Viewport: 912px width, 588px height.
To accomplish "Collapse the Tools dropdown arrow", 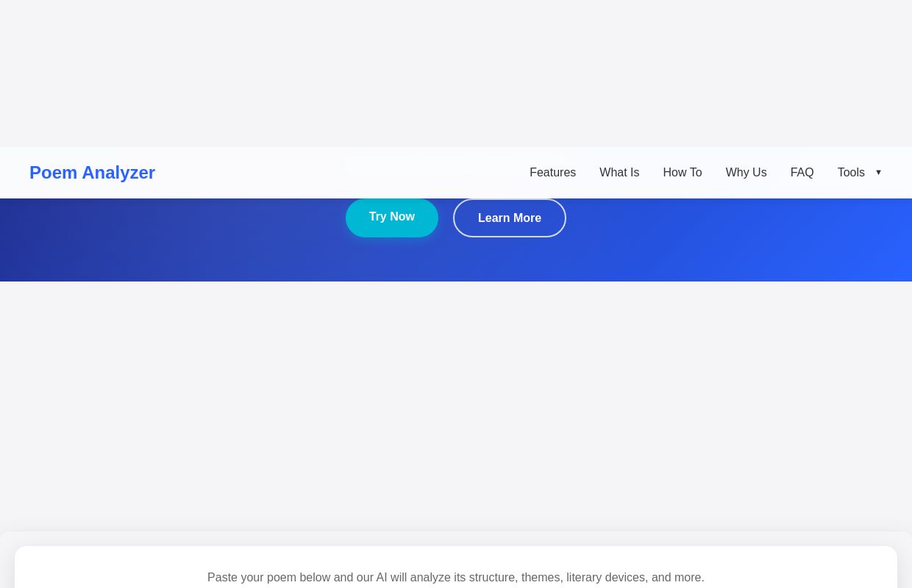I will (x=878, y=172).
